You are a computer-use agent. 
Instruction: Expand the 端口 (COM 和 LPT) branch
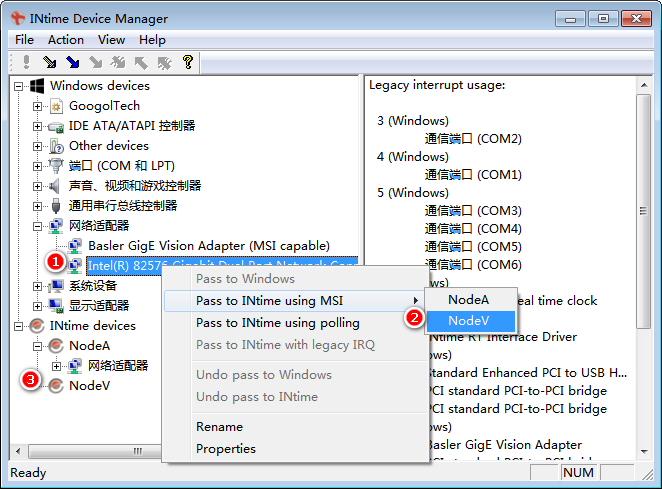click(37, 166)
